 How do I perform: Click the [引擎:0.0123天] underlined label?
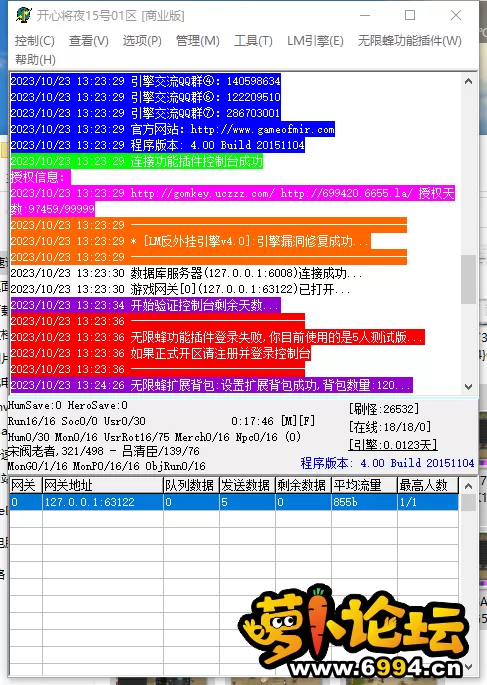point(393,445)
